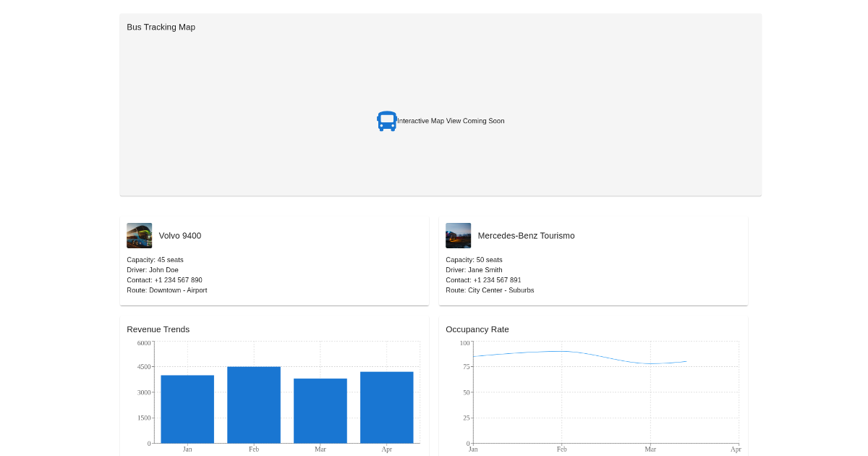Click the April revenue bar

pos(387,407)
